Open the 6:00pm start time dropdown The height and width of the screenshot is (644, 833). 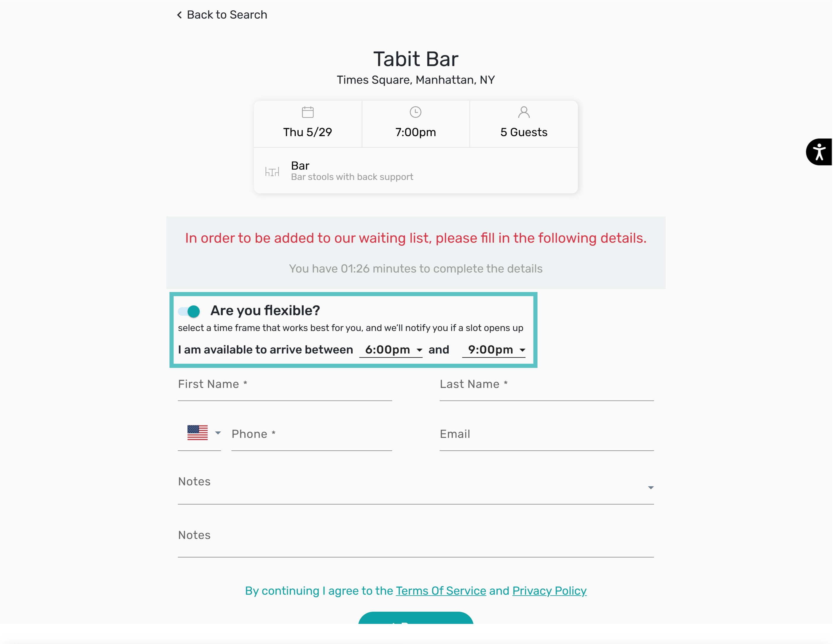(391, 350)
